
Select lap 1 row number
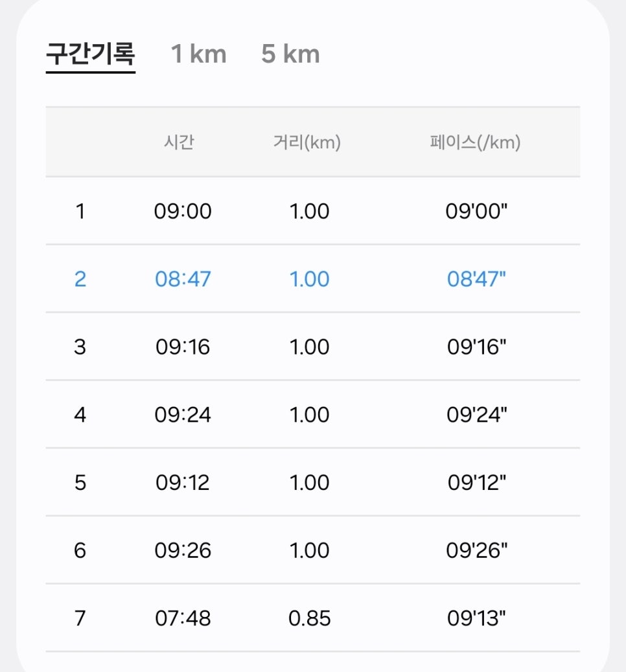pyautogui.click(x=80, y=211)
